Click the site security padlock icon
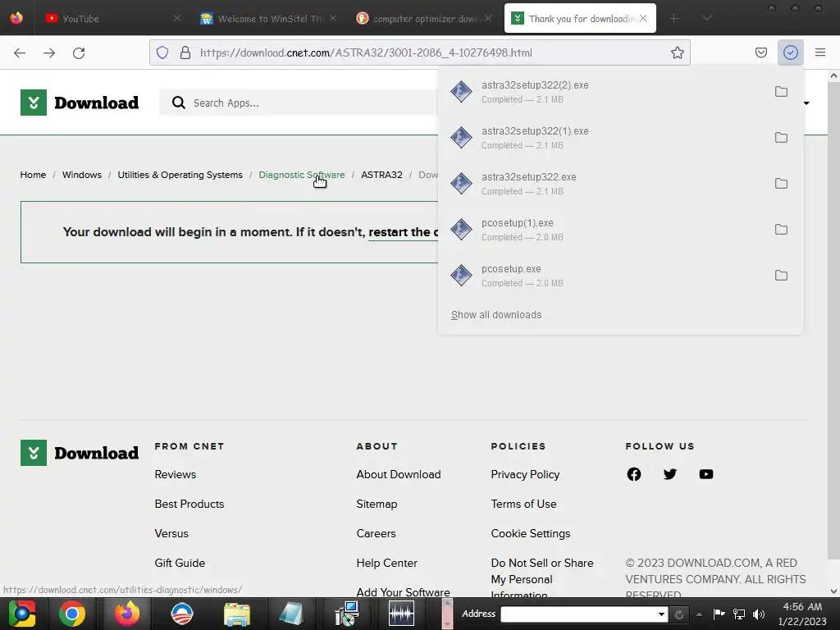 [x=185, y=52]
